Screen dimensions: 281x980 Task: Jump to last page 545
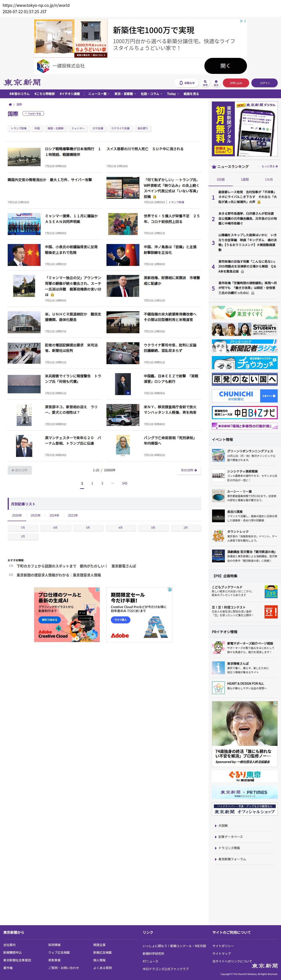124,483
